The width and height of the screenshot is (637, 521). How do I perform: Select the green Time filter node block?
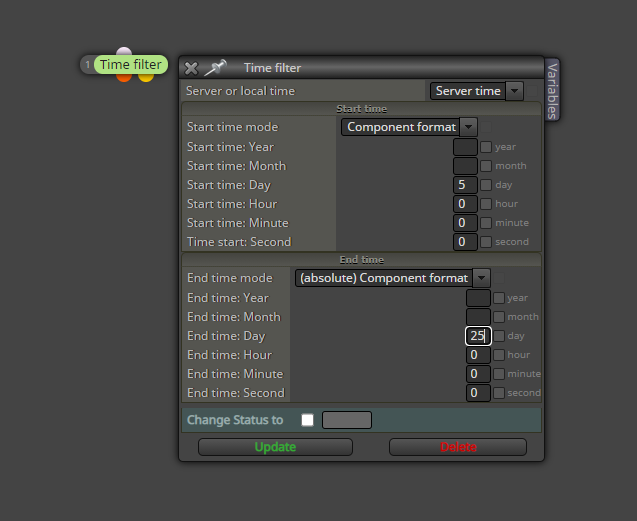coord(131,65)
